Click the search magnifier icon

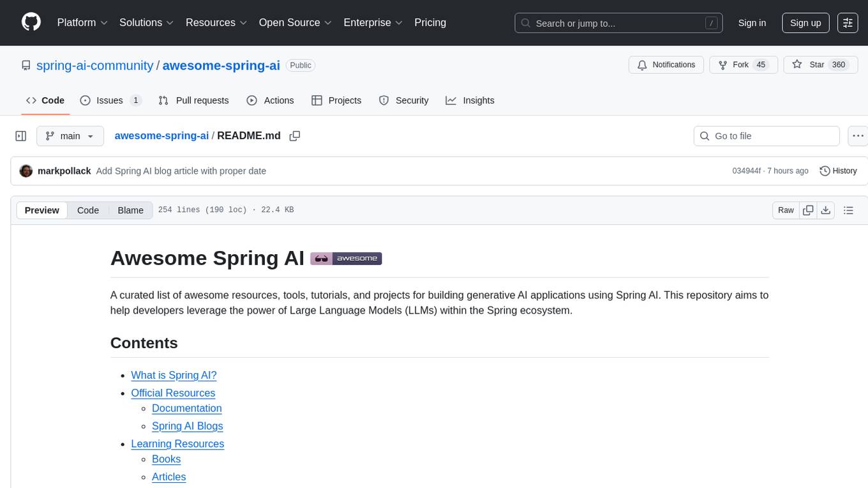526,23
